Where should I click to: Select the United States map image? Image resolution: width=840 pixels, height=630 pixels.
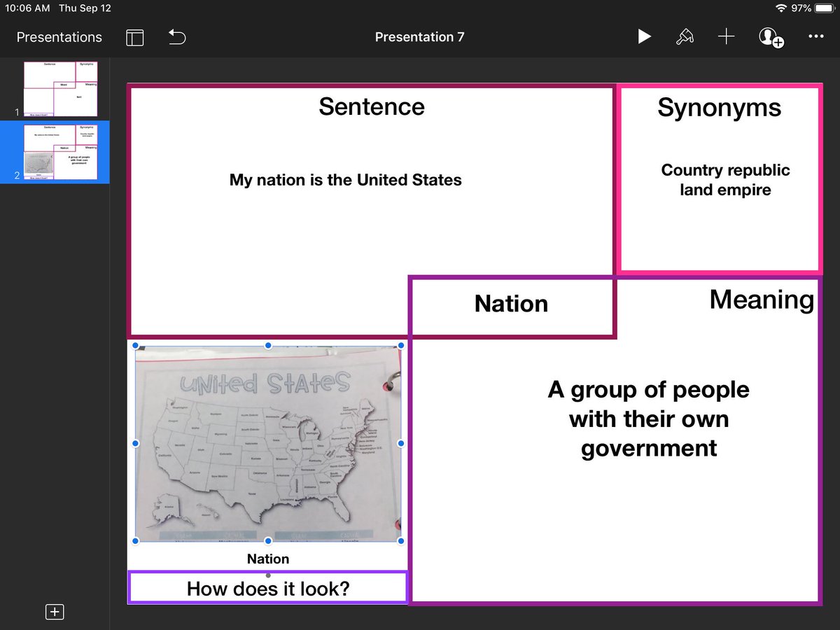268,443
